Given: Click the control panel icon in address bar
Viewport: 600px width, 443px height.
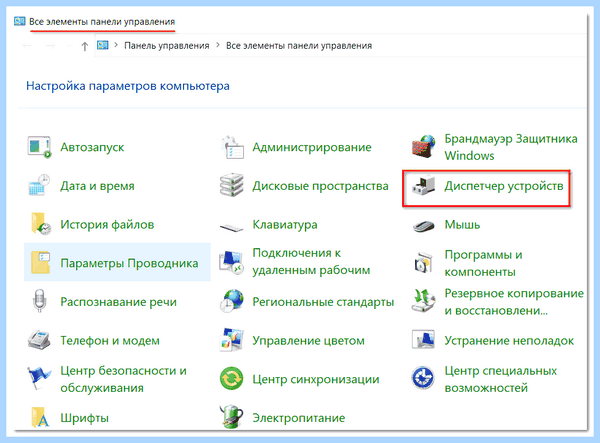Looking at the screenshot, I should (x=103, y=45).
